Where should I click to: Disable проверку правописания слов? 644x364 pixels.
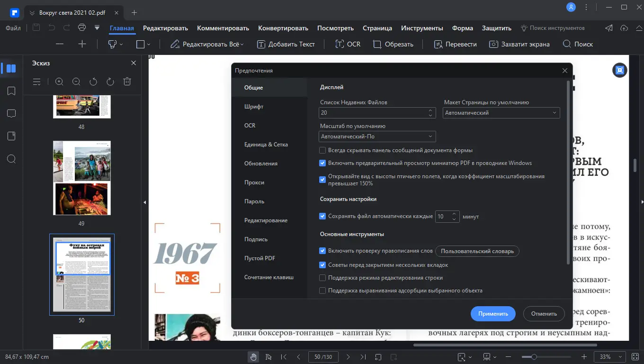(x=322, y=251)
